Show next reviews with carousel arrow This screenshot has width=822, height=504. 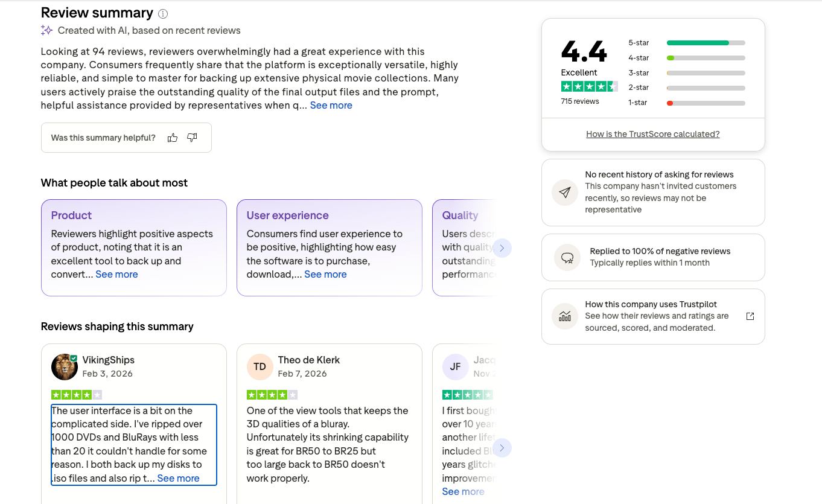click(502, 448)
